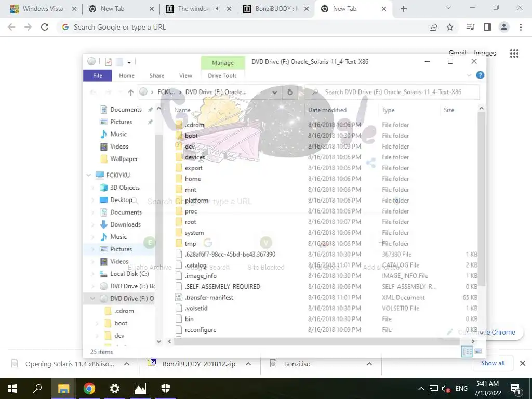Viewport: 532px width, 399px height.
Task: Select the .transfer-manifest file
Action: click(x=209, y=298)
